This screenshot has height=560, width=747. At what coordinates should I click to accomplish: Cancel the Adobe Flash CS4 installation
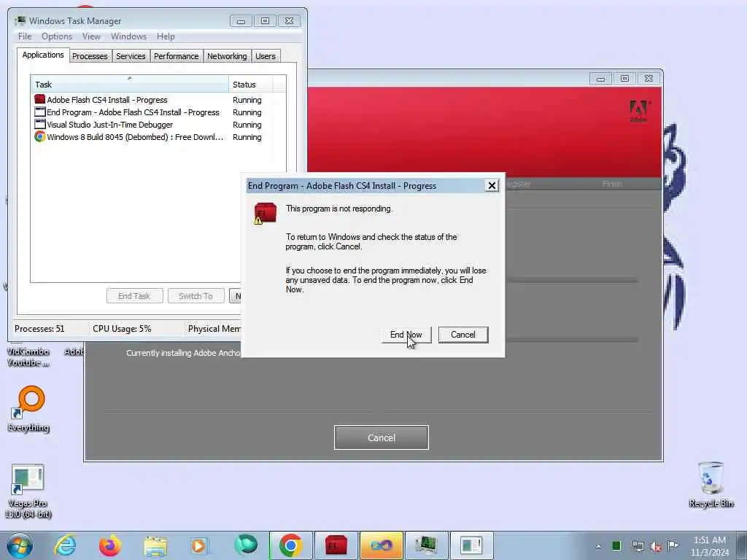(381, 437)
